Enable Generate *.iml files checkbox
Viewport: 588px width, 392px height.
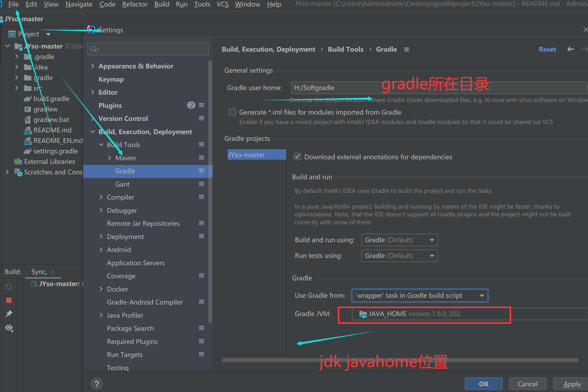coord(232,112)
